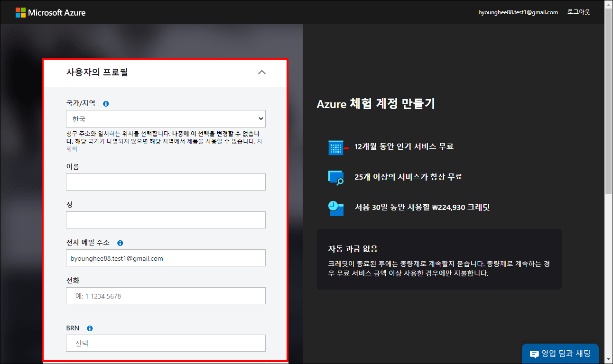This screenshot has height=364, width=613.
Task: Click the 자세히 link under country selection
Action: (72, 149)
